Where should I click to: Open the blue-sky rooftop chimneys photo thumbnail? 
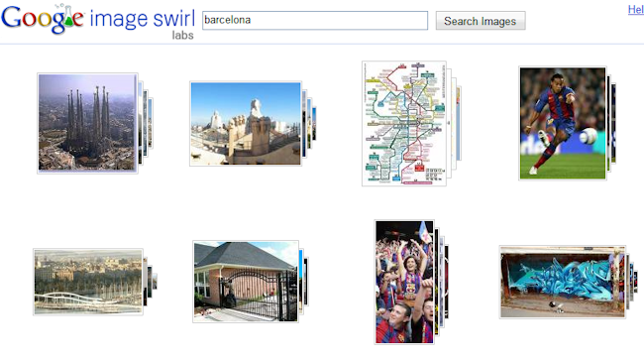tap(246, 124)
